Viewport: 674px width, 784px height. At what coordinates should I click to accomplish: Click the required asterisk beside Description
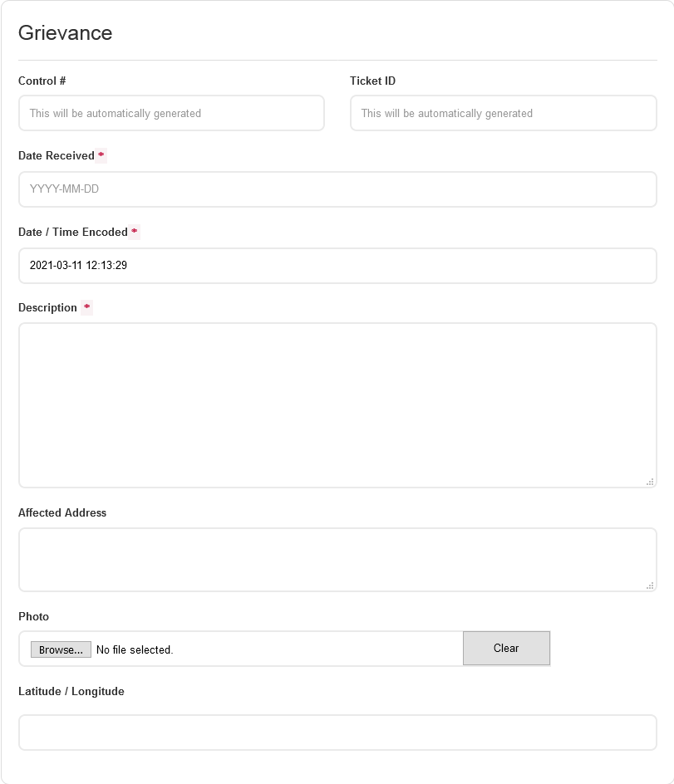[86, 307]
